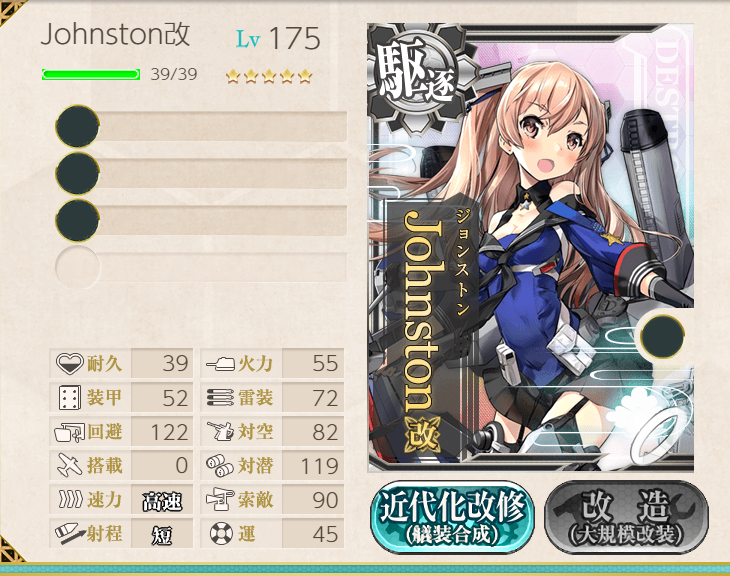Click the anti-air gun icon beside 対空
730x576 pixels.
(220, 432)
